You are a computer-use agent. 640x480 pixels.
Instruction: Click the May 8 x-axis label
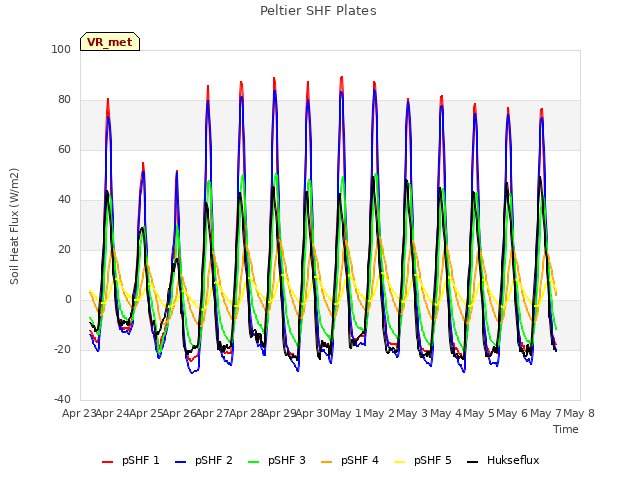coord(579,413)
